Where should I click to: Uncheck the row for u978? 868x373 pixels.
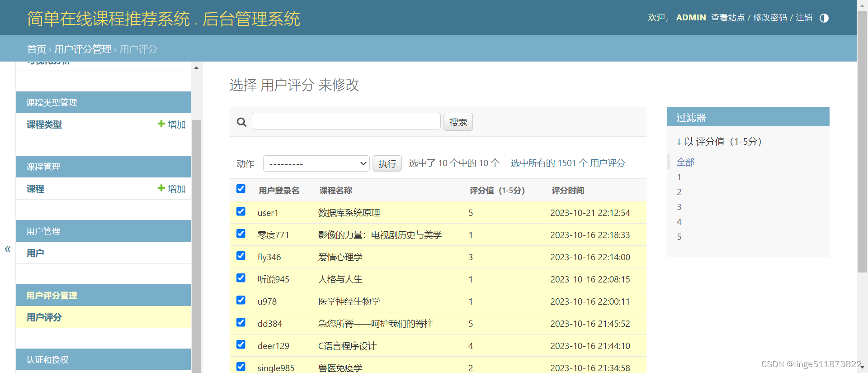tap(241, 300)
